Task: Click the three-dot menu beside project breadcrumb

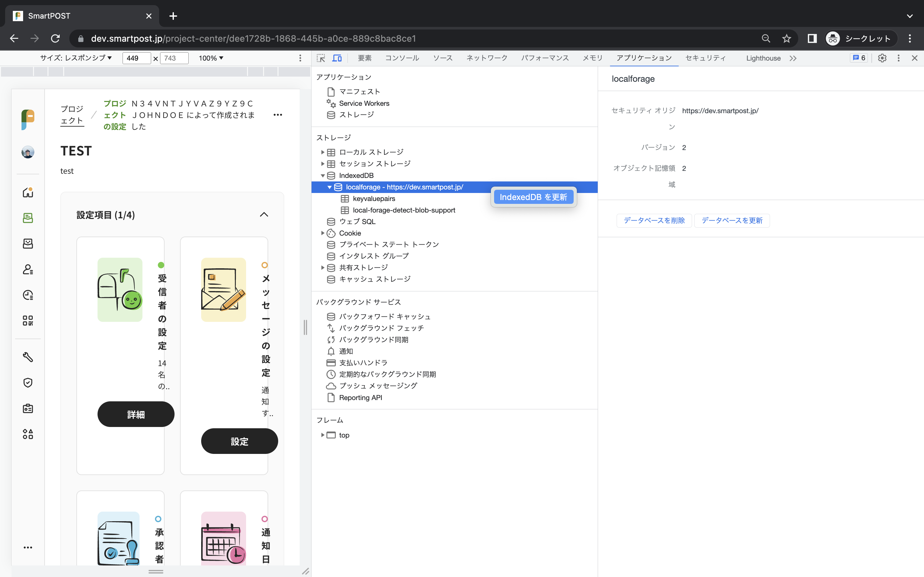Action: tap(278, 115)
